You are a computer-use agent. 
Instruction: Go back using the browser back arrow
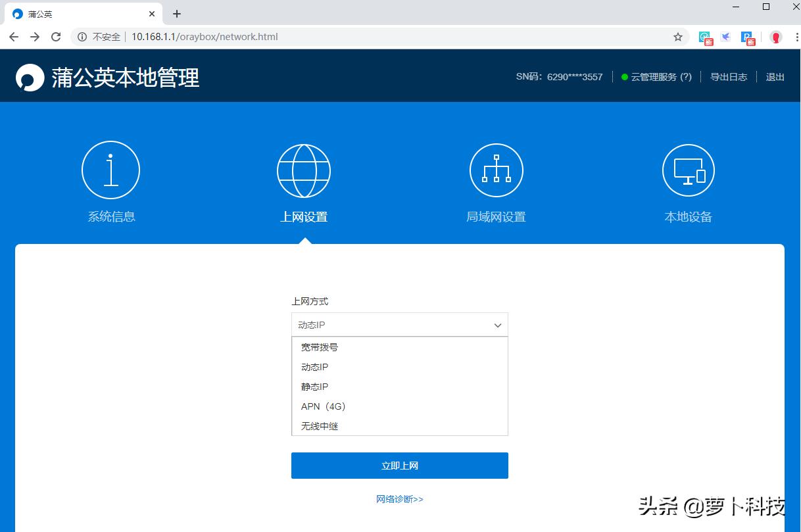tap(13, 37)
